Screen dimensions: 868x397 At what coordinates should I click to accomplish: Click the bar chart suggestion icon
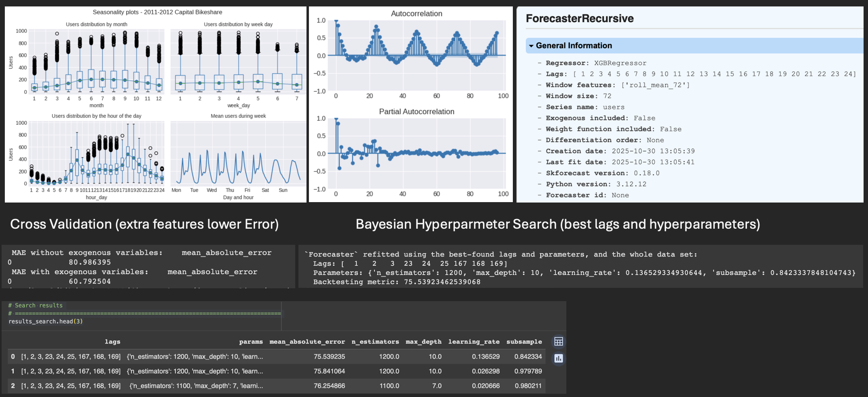point(558,358)
